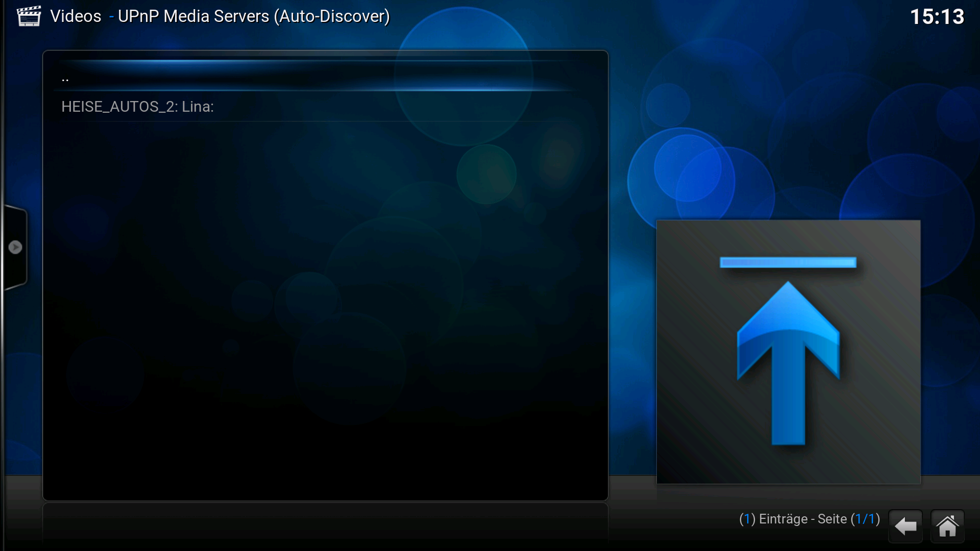980x551 pixels.
Task: Click the round arrow on side tab
Action: 15,247
